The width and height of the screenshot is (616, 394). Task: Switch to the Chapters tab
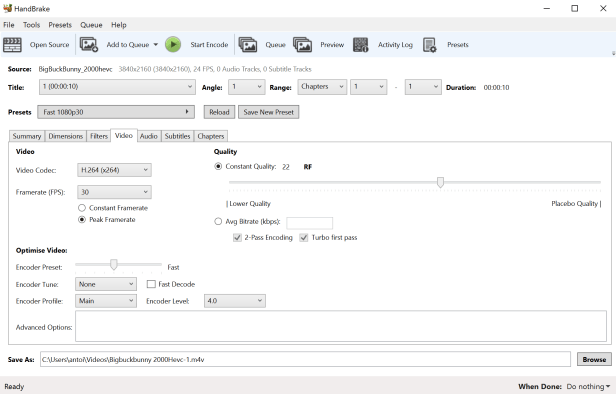(211, 136)
